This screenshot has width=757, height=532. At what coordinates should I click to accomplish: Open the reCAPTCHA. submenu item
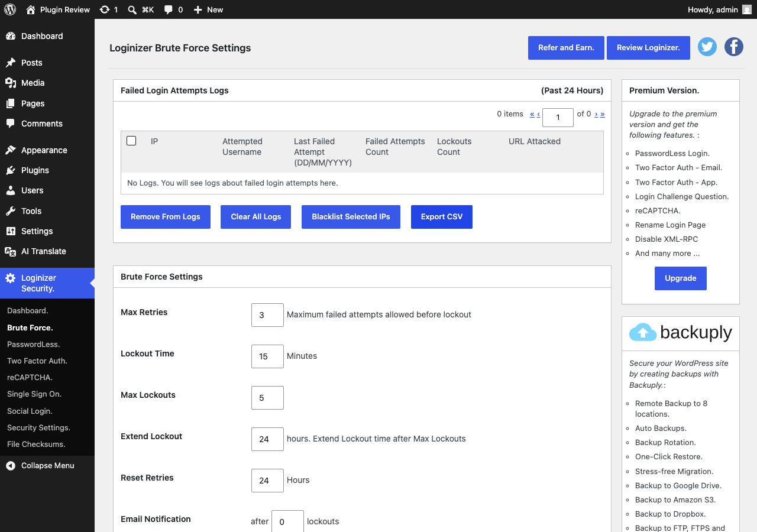(47, 377)
